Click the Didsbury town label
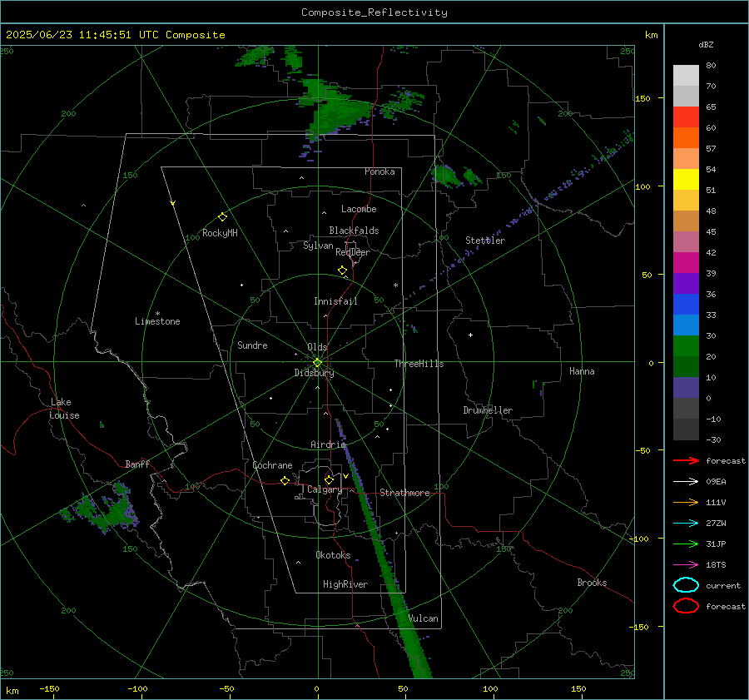Viewport: 749px width, 700px height. click(x=315, y=373)
